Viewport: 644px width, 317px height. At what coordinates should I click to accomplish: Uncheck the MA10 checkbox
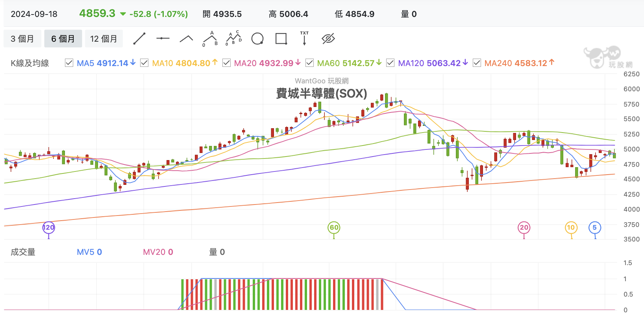pyautogui.click(x=144, y=63)
